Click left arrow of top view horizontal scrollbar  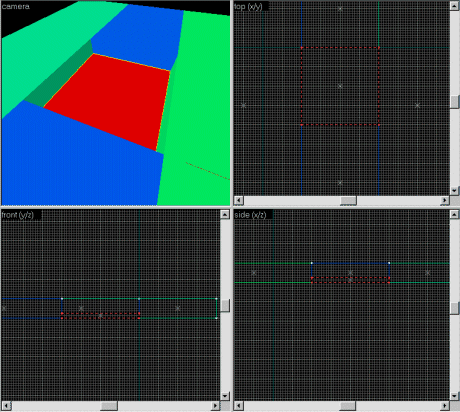239,200
